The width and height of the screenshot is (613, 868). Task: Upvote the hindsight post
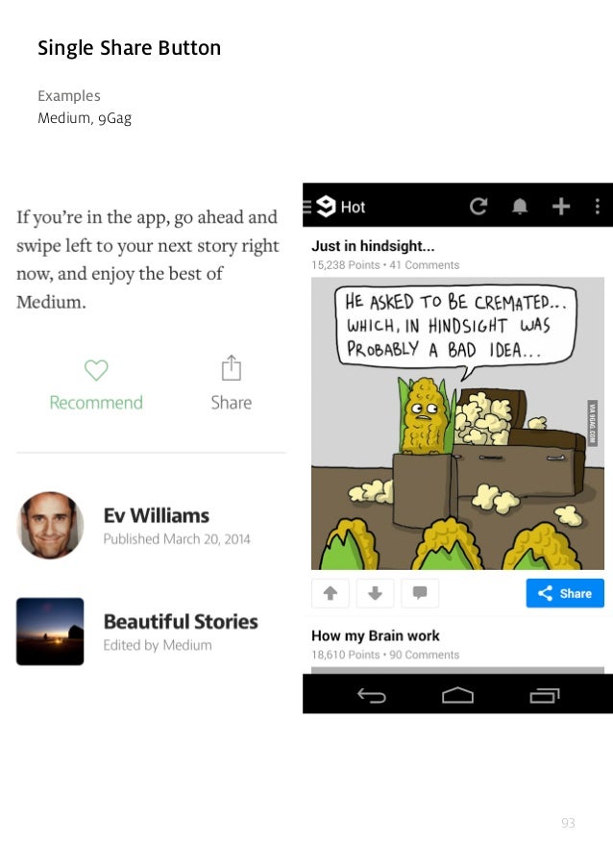[331, 593]
